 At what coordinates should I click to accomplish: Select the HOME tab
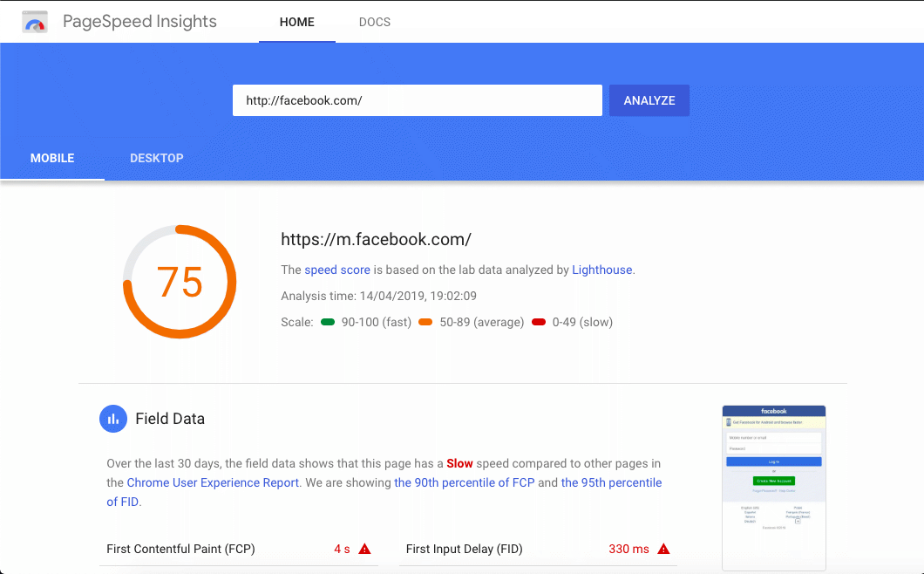point(296,22)
